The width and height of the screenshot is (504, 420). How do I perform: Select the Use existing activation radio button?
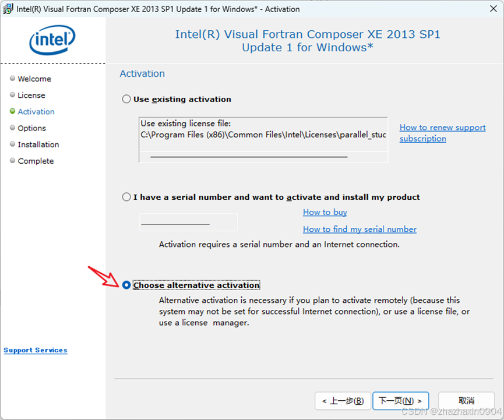click(126, 99)
